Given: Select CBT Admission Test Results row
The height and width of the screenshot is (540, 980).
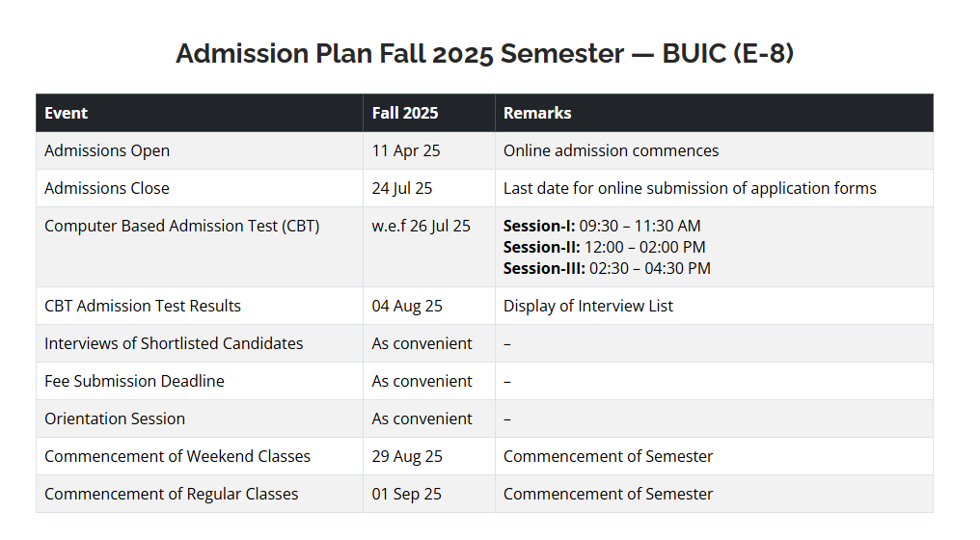Looking at the screenshot, I should 484,306.
